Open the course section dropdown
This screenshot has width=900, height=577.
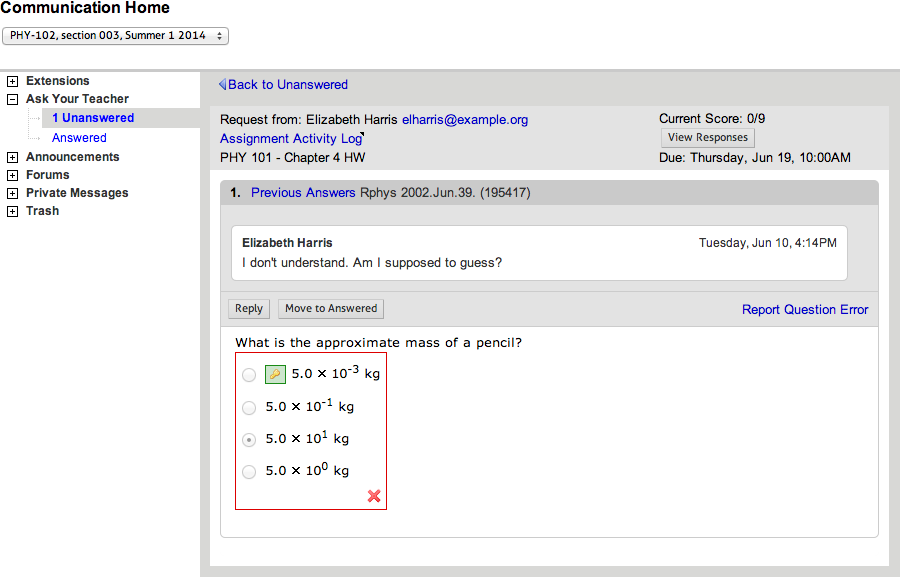pos(116,36)
